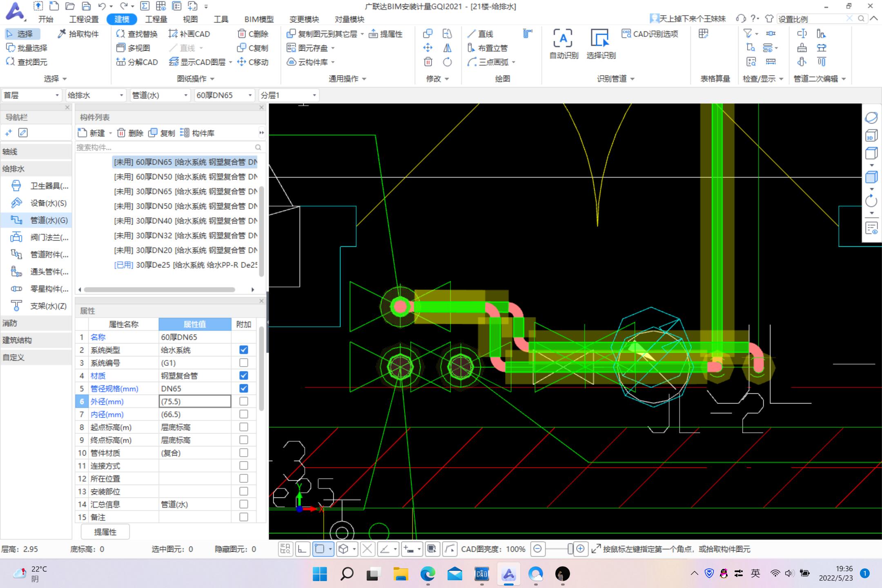Screen dimensions: 882x588
Task: Click the undo icon in quick access toolbar
Action: pyautogui.click(x=102, y=6)
